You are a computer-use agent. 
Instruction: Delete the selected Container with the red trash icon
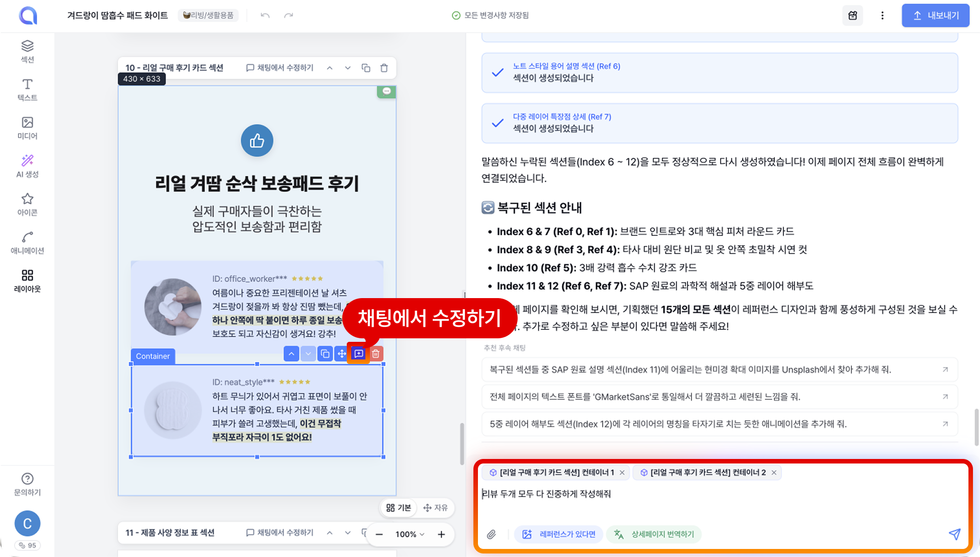375,354
